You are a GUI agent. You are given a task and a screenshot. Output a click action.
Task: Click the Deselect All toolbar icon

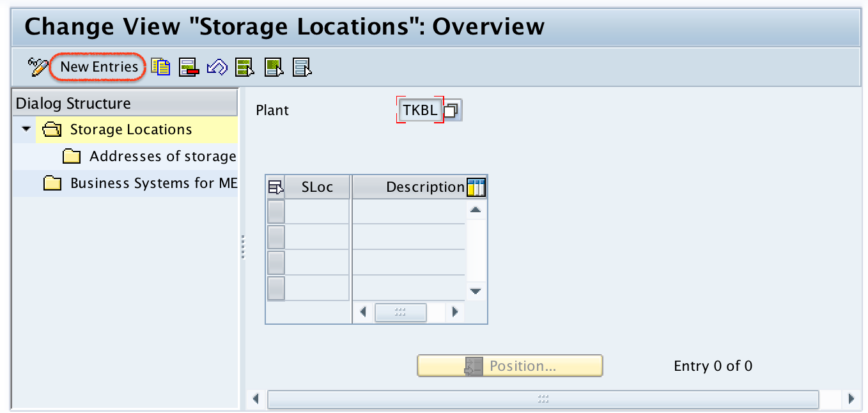tap(302, 66)
